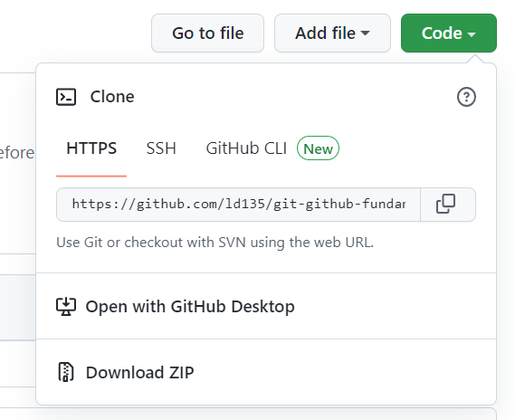Click the Clone section heading text

pos(112,97)
